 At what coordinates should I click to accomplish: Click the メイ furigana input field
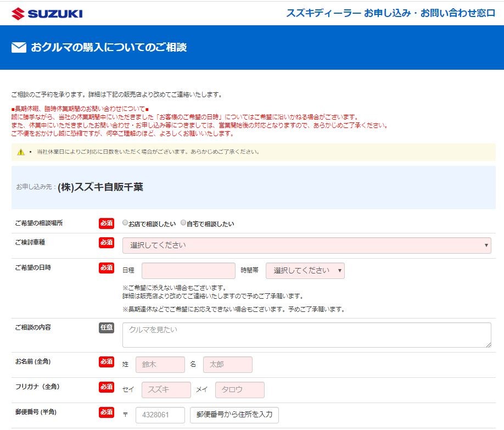tap(240, 390)
